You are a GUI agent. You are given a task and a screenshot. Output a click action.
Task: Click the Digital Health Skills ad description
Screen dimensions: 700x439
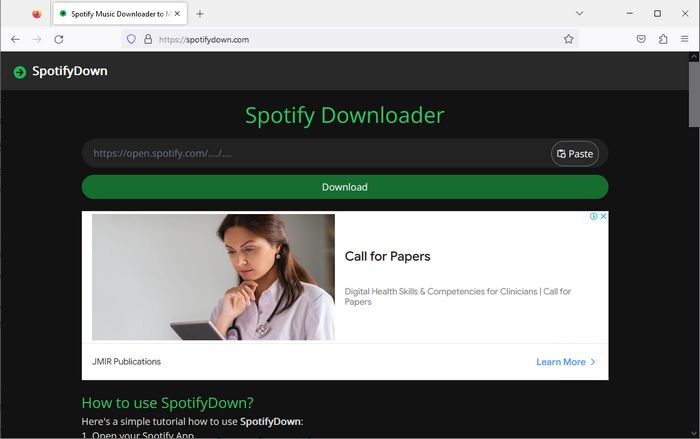point(458,297)
